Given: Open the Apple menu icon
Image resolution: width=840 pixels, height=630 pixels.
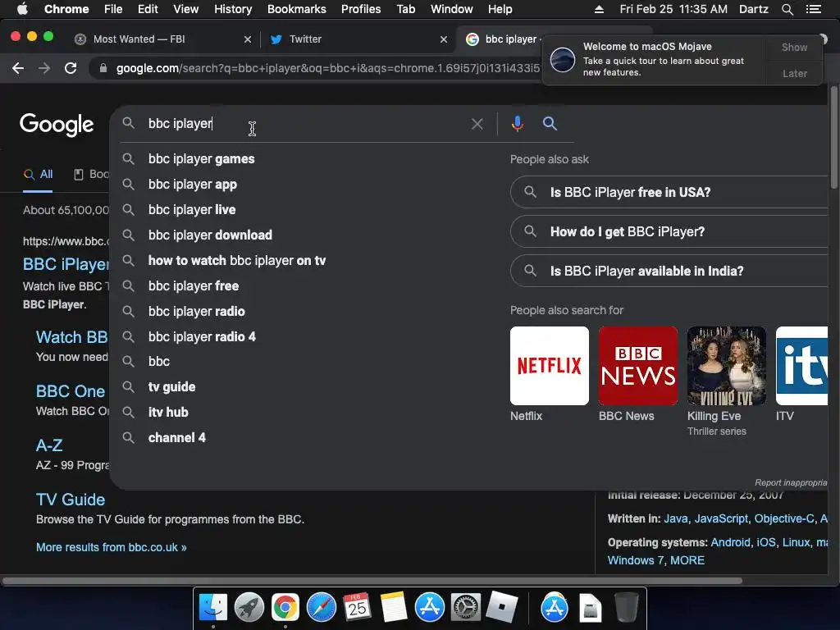Looking at the screenshot, I should click(x=22, y=9).
